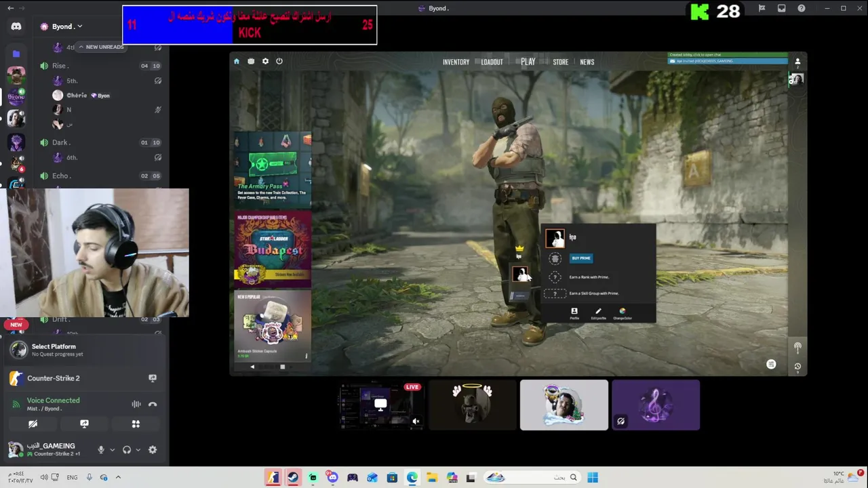Mute the Discord microphone

pyautogui.click(x=101, y=449)
